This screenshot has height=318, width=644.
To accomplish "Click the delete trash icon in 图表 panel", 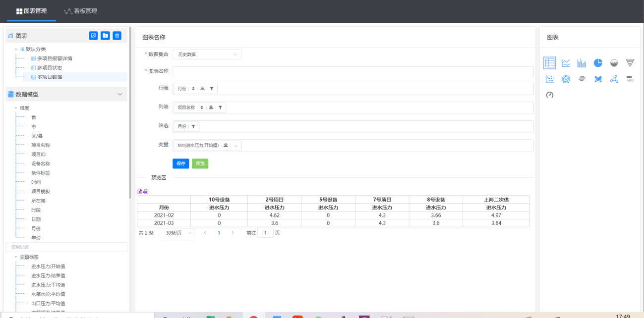I will (x=117, y=36).
